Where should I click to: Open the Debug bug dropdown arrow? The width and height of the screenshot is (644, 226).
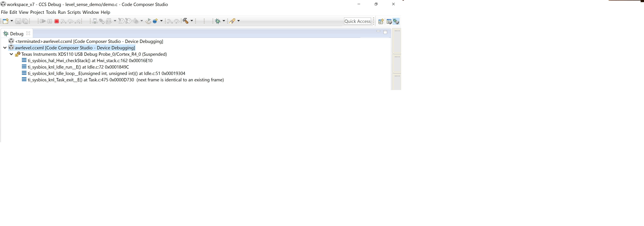224,21
